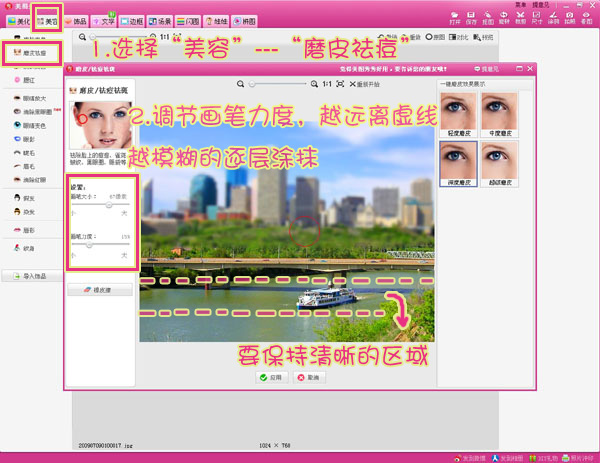Click the 裁剪 (crop) scissors icon
This screenshot has width=600, height=463.
[520, 18]
